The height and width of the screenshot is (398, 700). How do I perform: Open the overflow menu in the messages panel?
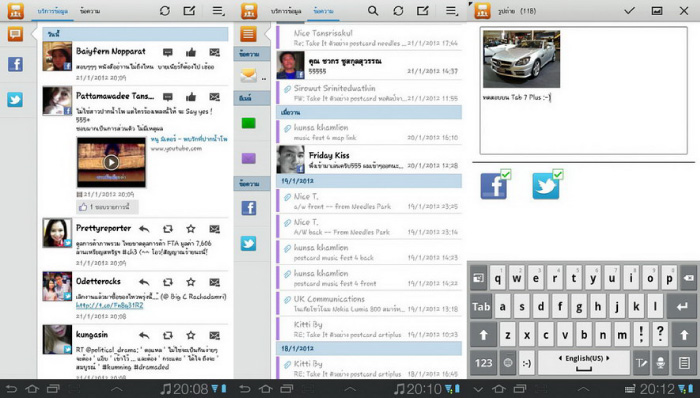pos(452,11)
